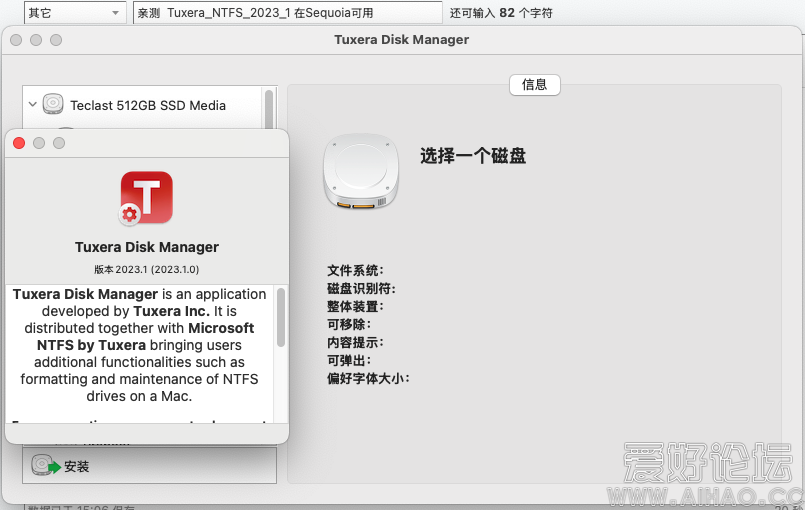
Task: Click the 整体装置 label
Action: 355,307
